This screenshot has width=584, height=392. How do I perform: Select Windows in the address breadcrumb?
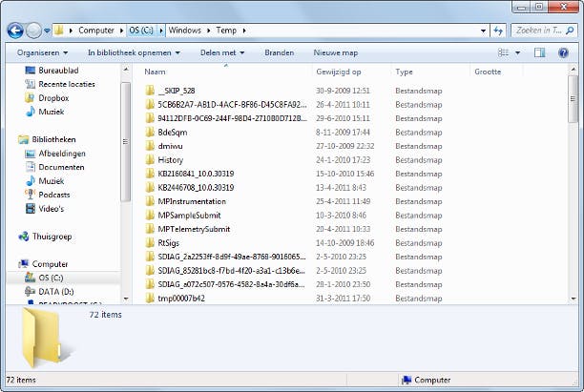pyautogui.click(x=185, y=31)
